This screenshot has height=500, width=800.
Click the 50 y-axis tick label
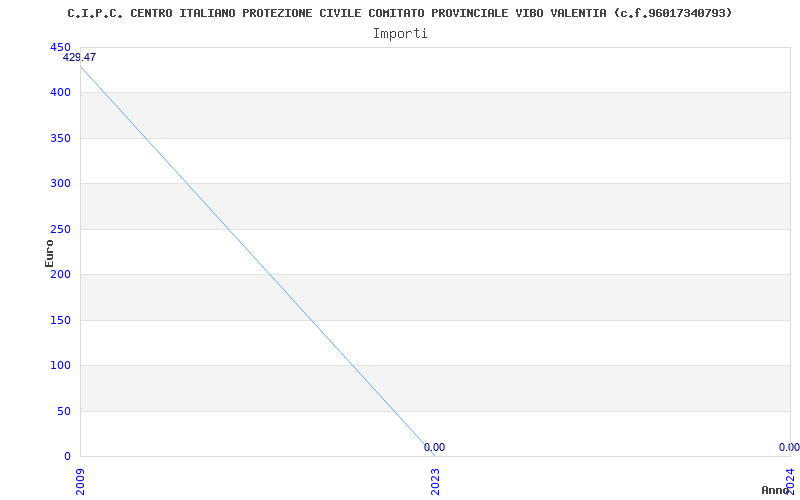pos(63,411)
